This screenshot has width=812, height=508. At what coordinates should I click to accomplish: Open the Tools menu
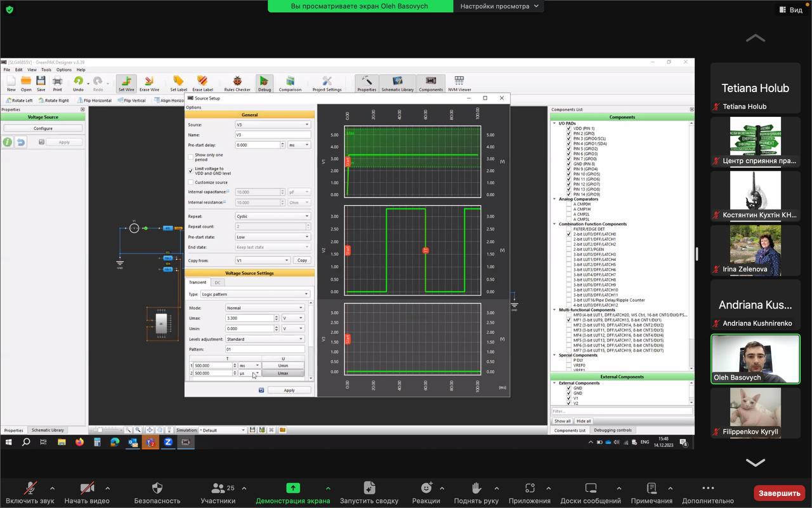point(46,70)
